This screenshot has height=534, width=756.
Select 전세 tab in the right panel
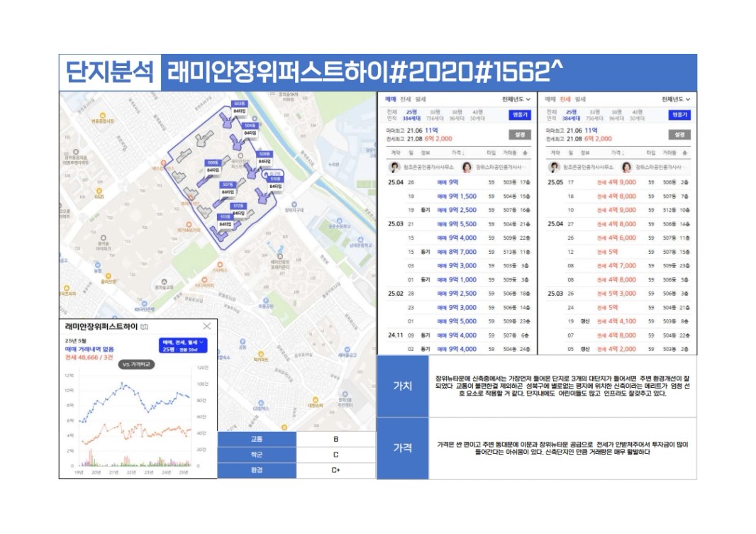(x=565, y=99)
